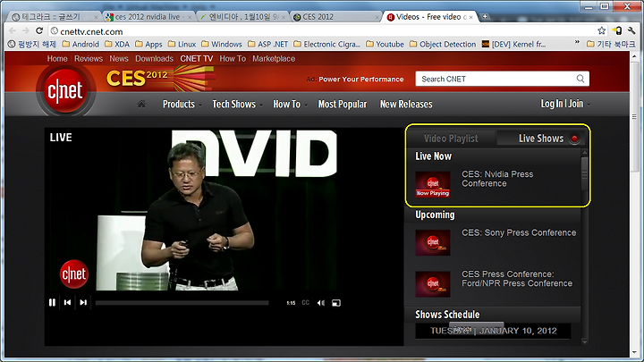Switch to the 엔비디아 1월10일 tab
The height and width of the screenshot is (362, 644).
242,17
